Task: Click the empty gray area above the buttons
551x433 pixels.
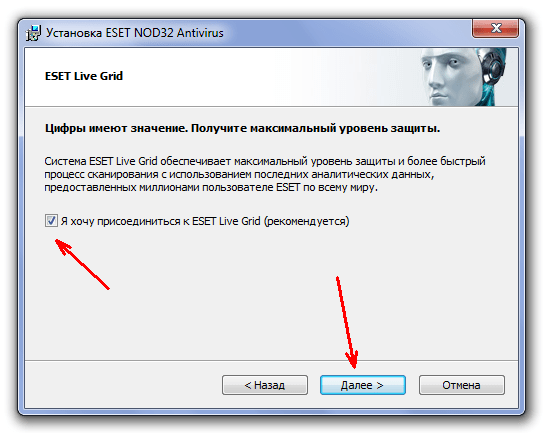Action: click(x=271, y=299)
